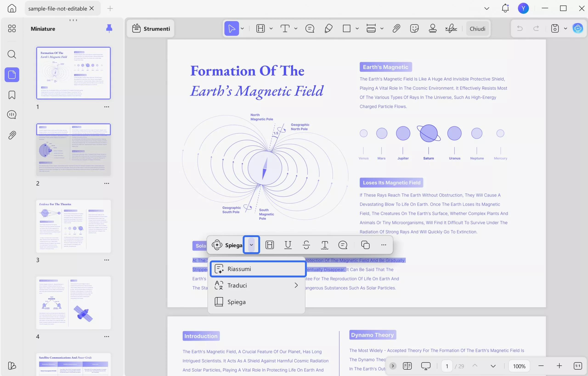Click the layers icon at sidebar bottom
This screenshot has height=376, width=588.
(x=12, y=366)
